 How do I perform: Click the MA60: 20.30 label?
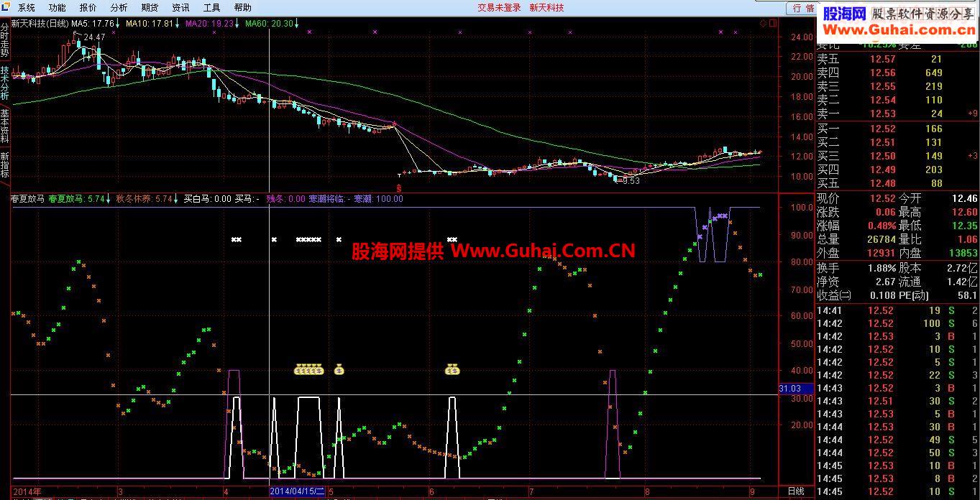tap(270, 23)
